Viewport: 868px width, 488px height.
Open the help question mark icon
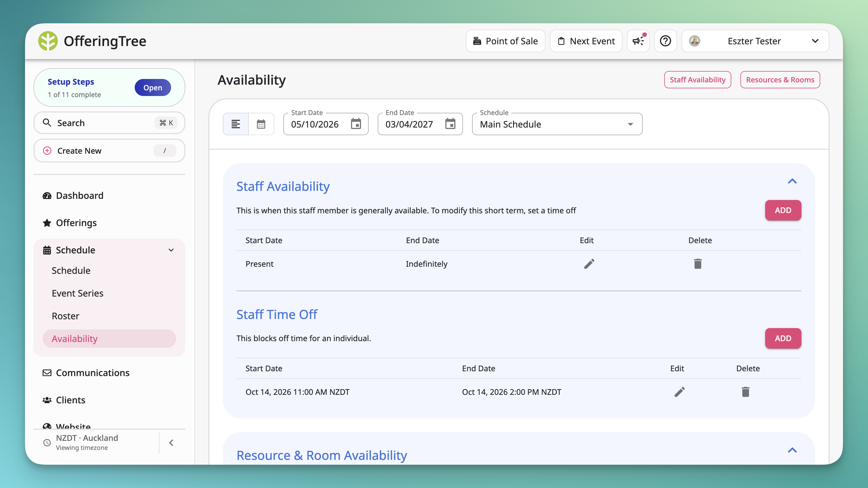tap(665, 41)
